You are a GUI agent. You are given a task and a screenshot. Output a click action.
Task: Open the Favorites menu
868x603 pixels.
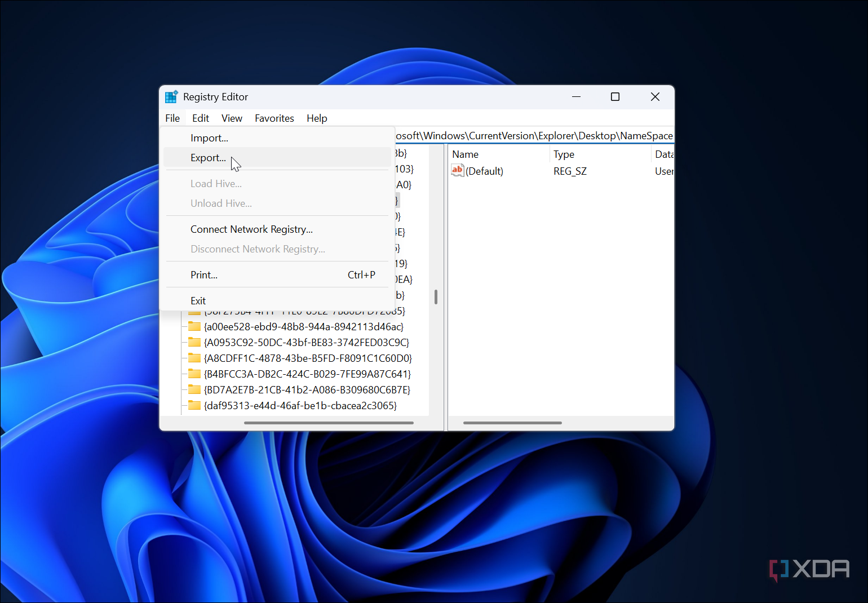pos(274,118)
